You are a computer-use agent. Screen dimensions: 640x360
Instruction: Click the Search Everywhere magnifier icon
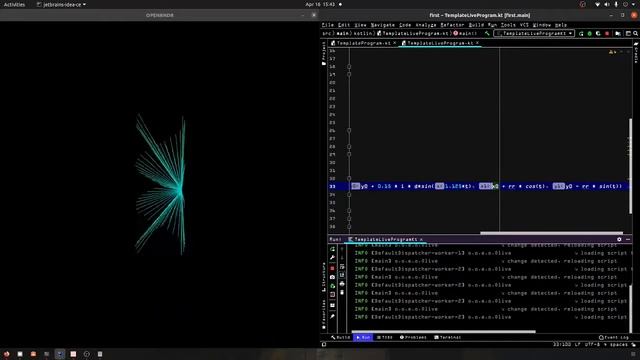[x=636, y=33]
